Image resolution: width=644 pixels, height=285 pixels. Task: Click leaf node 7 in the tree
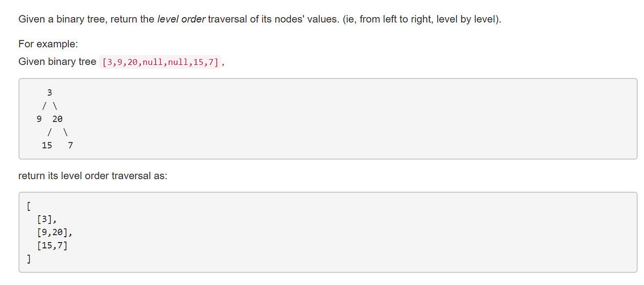(x=70, y=145)
